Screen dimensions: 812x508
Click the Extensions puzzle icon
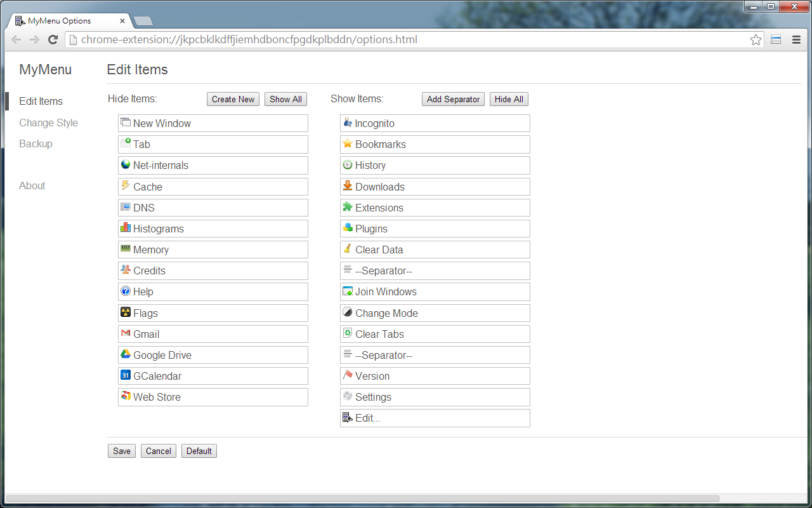(348, 207)
